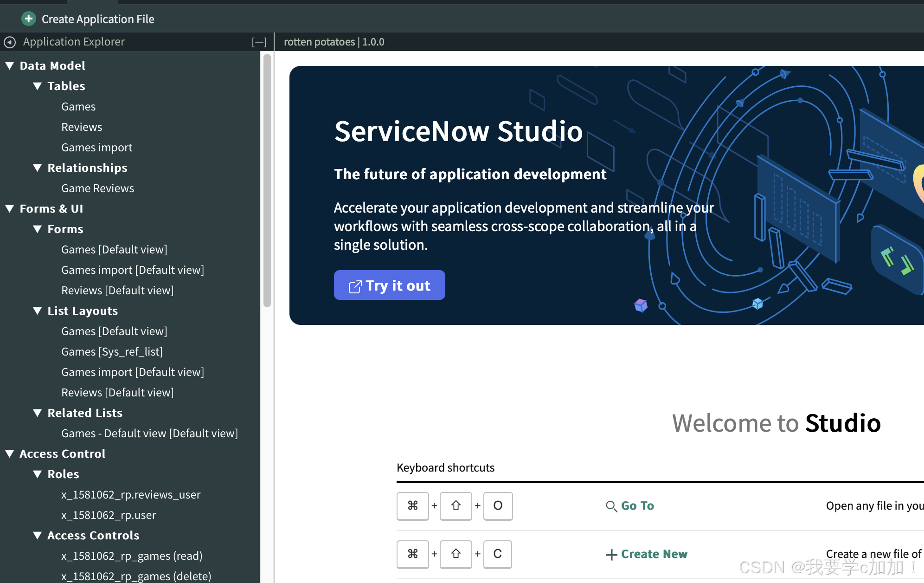
Task: Collapse the List Layouts node
Action: point(38,311)
